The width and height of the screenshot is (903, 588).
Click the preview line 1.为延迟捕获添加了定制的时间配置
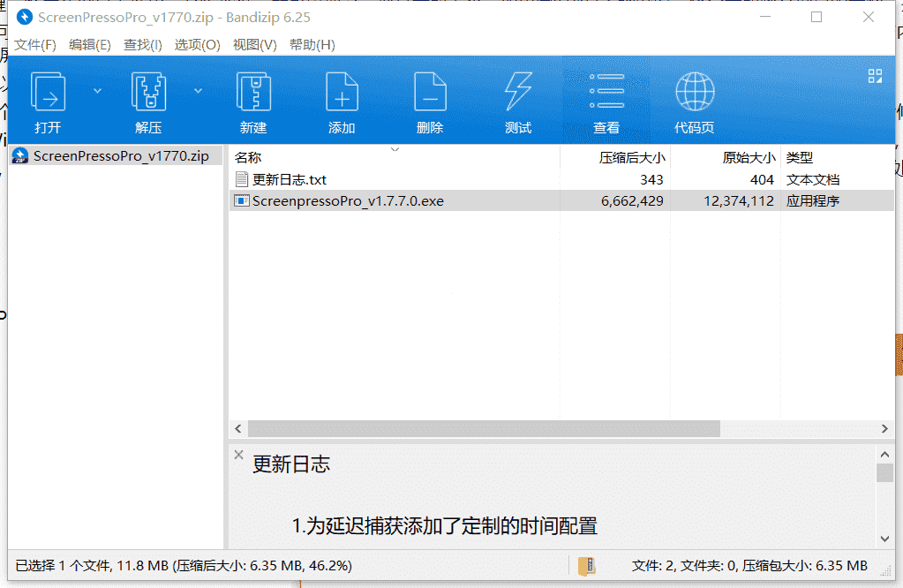tap(445, 526)
